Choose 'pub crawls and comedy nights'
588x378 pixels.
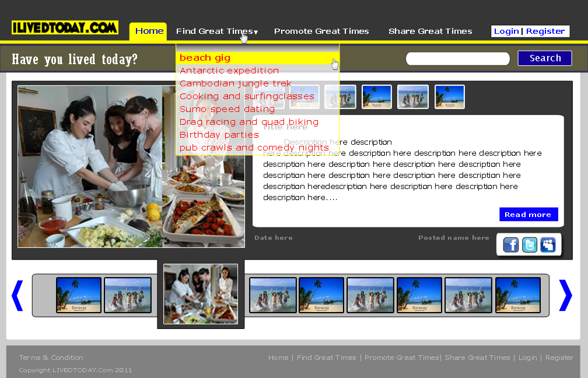(x=253, y=147)
